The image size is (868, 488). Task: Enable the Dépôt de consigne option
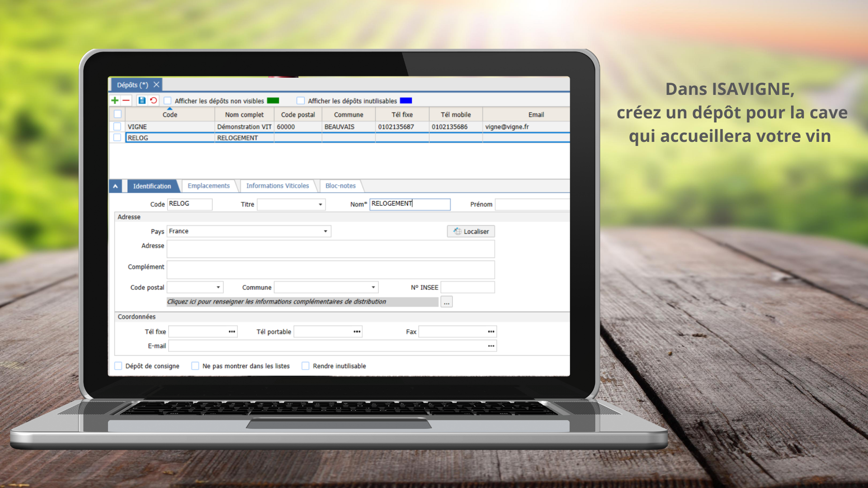[x=118, y=366]
